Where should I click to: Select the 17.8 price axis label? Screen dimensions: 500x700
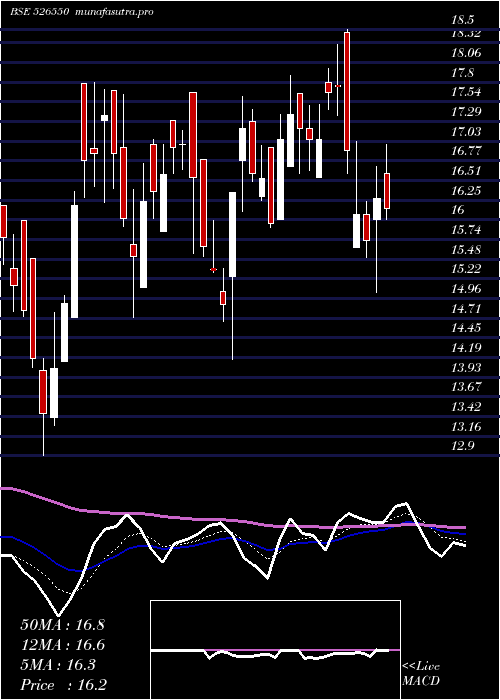[463, 73]
